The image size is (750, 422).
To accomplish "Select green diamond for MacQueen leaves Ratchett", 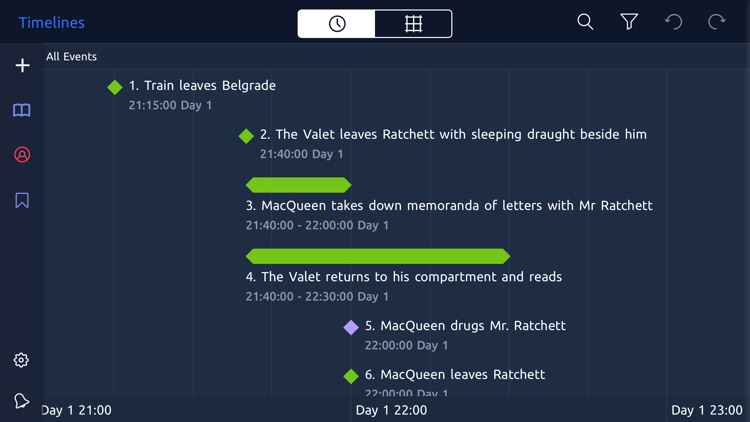I will point(351,376).
